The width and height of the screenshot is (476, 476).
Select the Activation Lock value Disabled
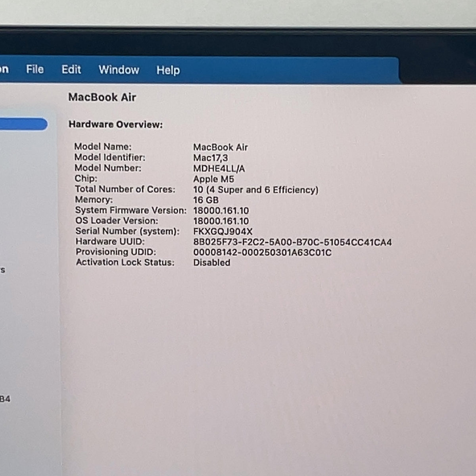pyautogui.click(x=212, y=263)
